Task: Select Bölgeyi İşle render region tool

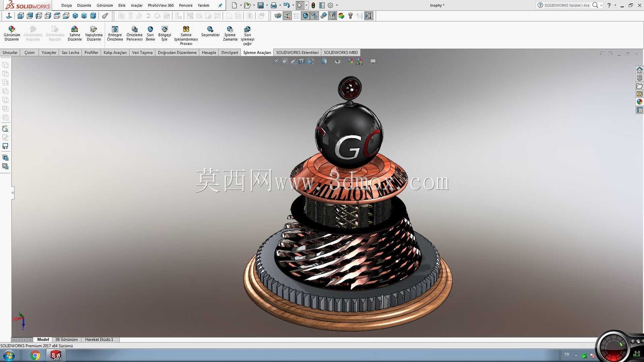Action: tap(164, 34)
